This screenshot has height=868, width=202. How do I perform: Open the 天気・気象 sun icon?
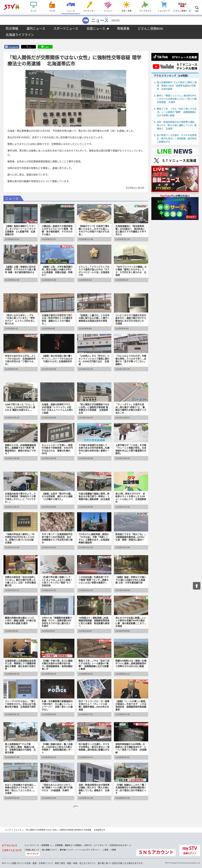point(126,7)
